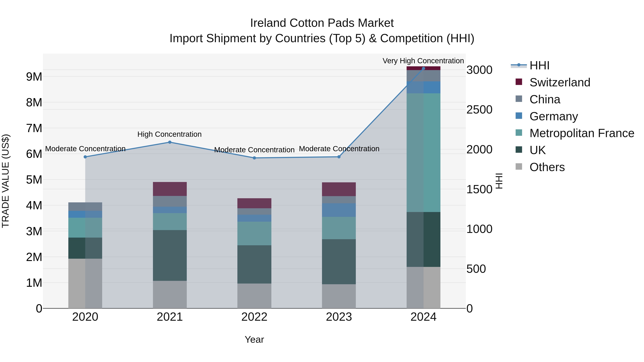This screenshot has width=644, height=362.
Task: Click the 2020 UK bar segment
Action: point(85,248)
